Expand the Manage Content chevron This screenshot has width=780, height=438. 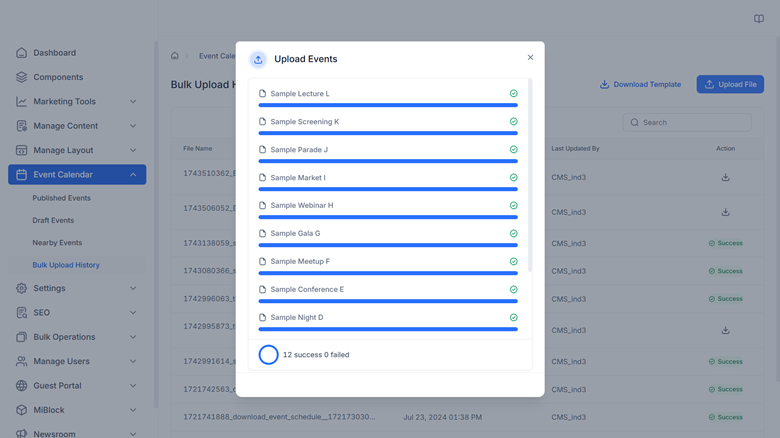(133, 126)
